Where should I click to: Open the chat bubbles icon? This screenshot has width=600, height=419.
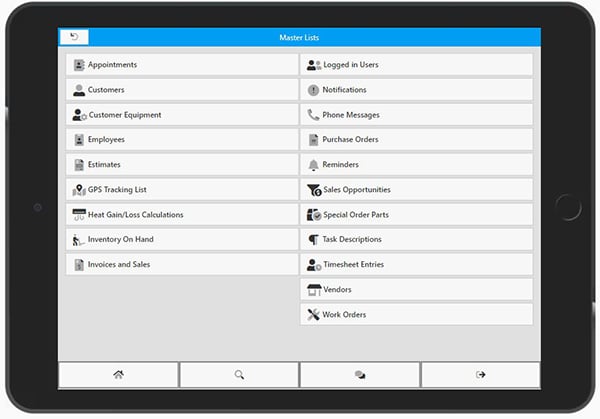click(x=360, y=374)
